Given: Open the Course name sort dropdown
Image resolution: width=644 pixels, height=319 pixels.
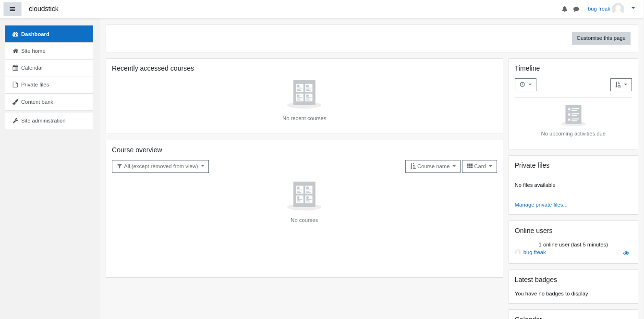Looking at the screenshot, I should click(433, 166).
